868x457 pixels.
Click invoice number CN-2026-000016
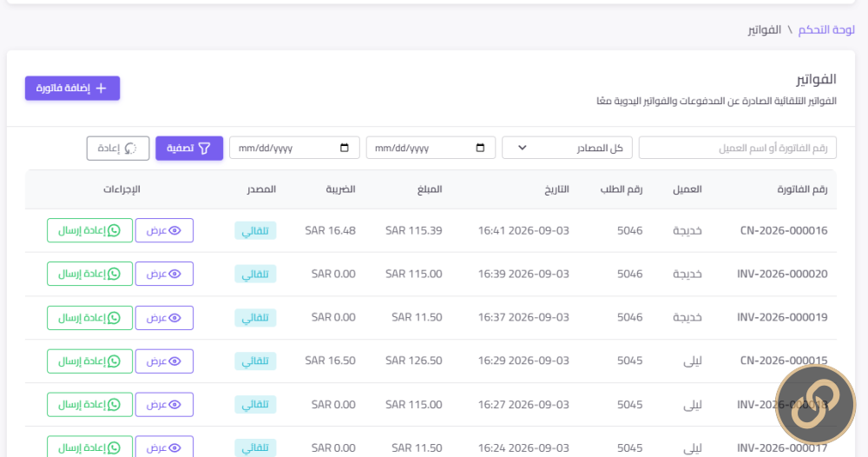point(784,230)
